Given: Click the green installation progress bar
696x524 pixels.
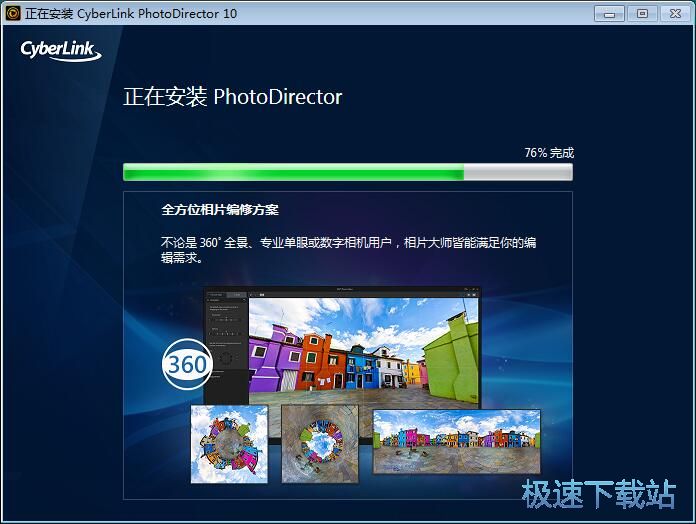Looking at the screenshot, I should click(348, 172).
